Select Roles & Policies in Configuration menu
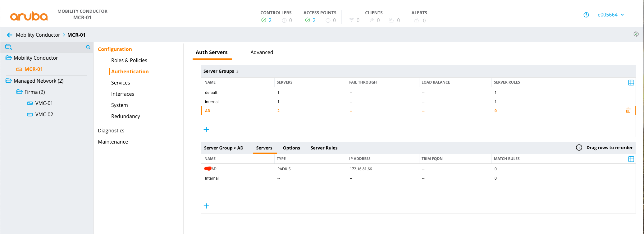This screenshot has height=234, width=644. tap(129, 60)
